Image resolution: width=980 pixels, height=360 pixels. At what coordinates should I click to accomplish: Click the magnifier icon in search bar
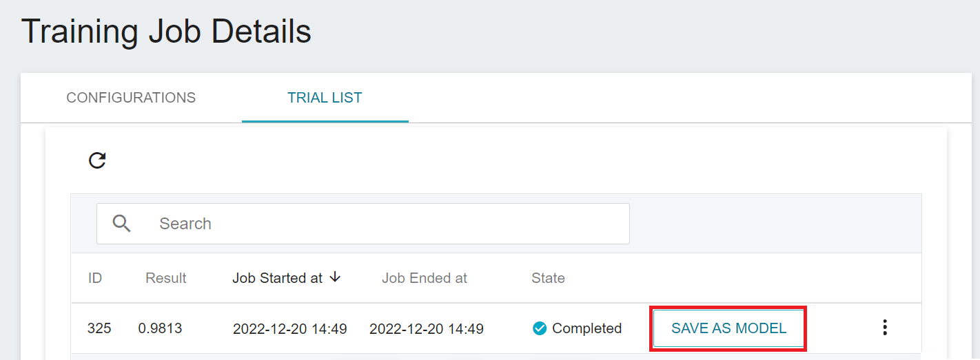(122, 223)
